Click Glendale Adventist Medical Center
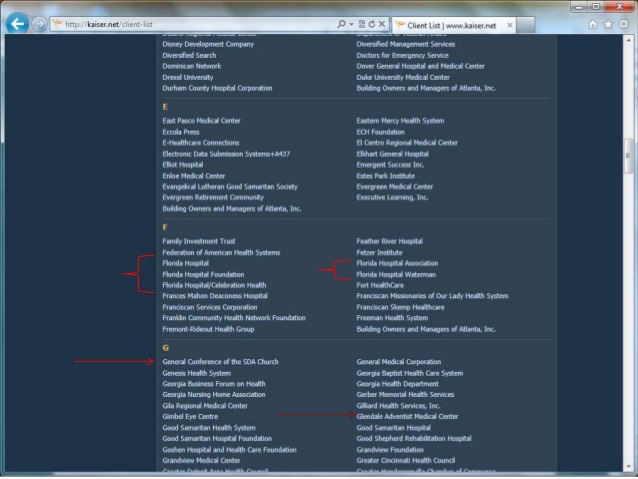This screenshot has height=479, width=638. click(407, 416)
